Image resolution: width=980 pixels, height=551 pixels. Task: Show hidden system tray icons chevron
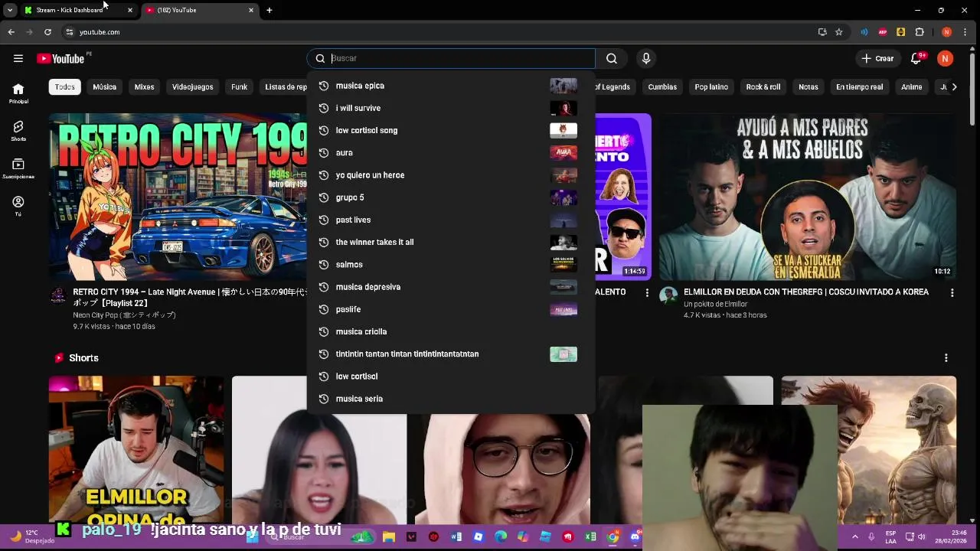pyautogui.click(x=855, y=537)
